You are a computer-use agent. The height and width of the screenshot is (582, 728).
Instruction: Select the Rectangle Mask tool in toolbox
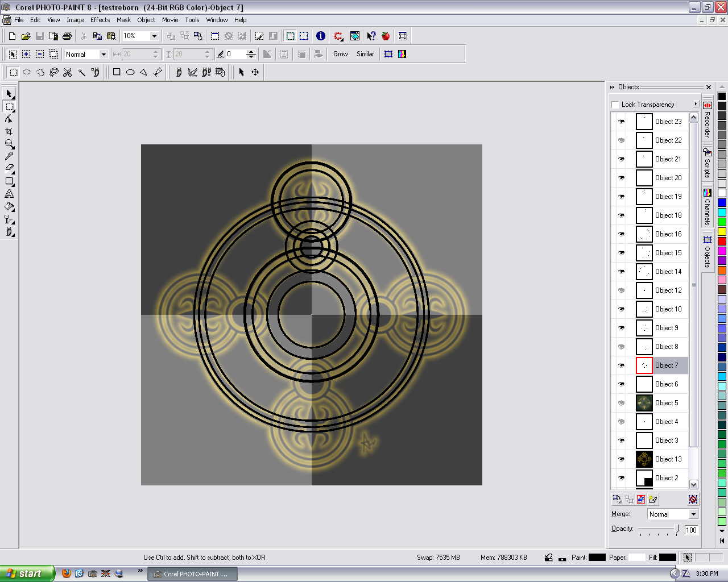point(9,106)
